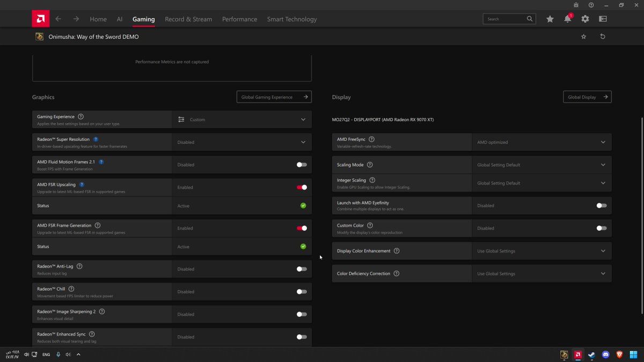
Task: Open the bug report tool icon
Action: (576, 5)
